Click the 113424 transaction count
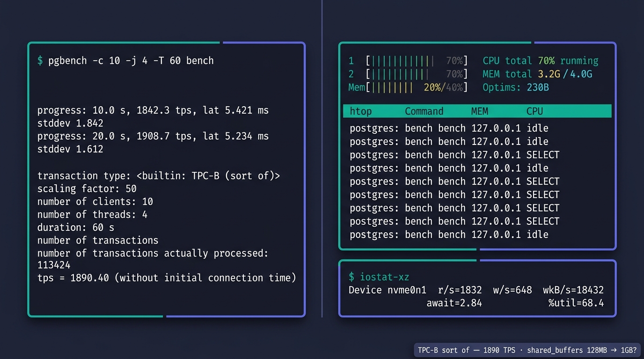 point(54,266)
